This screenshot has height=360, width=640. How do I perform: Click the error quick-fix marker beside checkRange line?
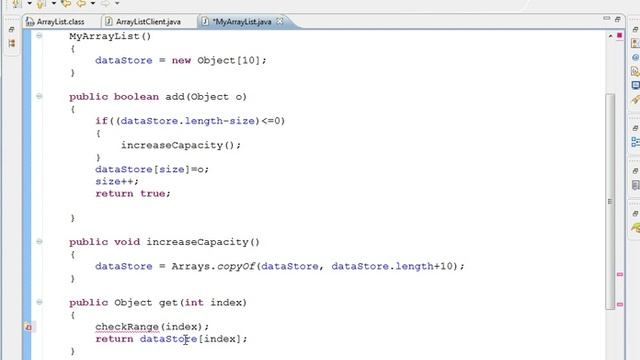pyautogui.click(x=28, y=327)
